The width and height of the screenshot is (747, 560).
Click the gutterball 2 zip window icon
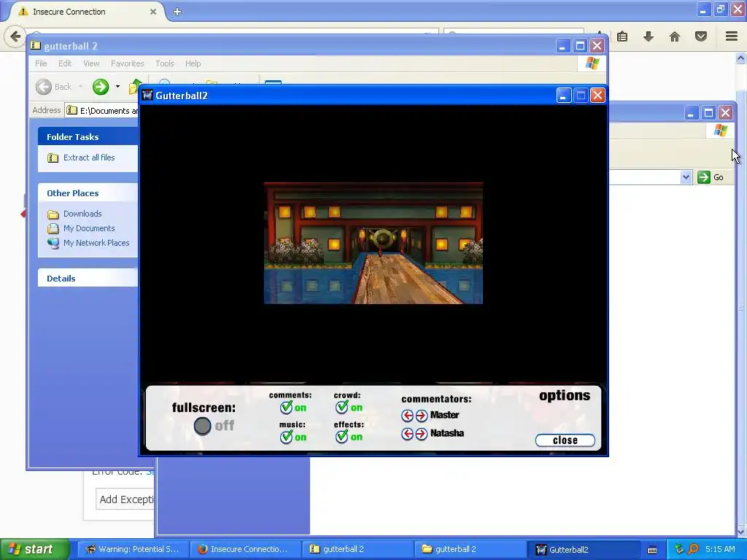click(35, 46)
